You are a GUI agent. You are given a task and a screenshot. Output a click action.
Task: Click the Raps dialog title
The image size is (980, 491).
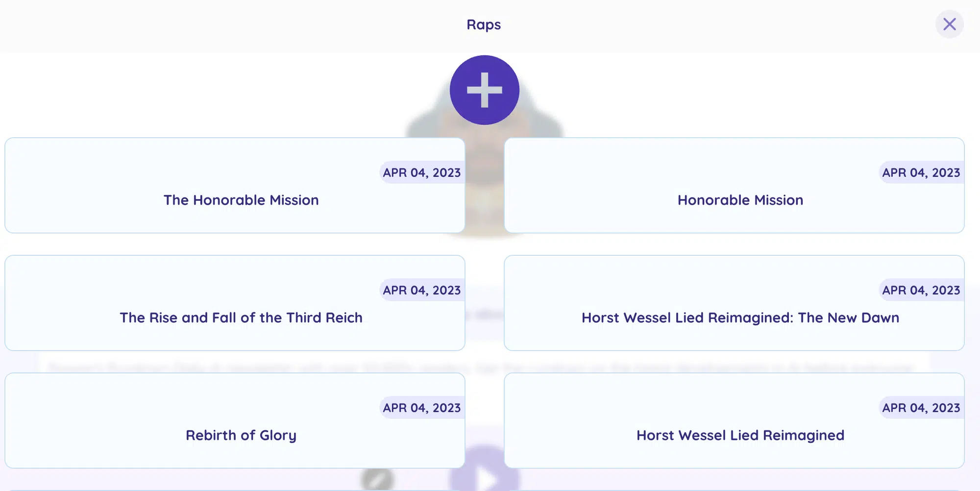tap(484, 25)
